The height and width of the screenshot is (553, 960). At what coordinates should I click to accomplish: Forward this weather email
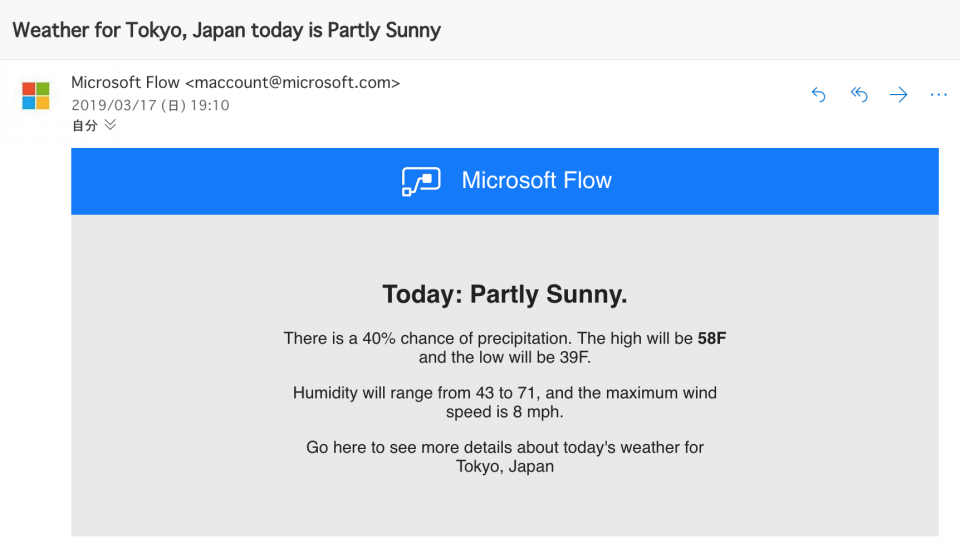point(898,94)
